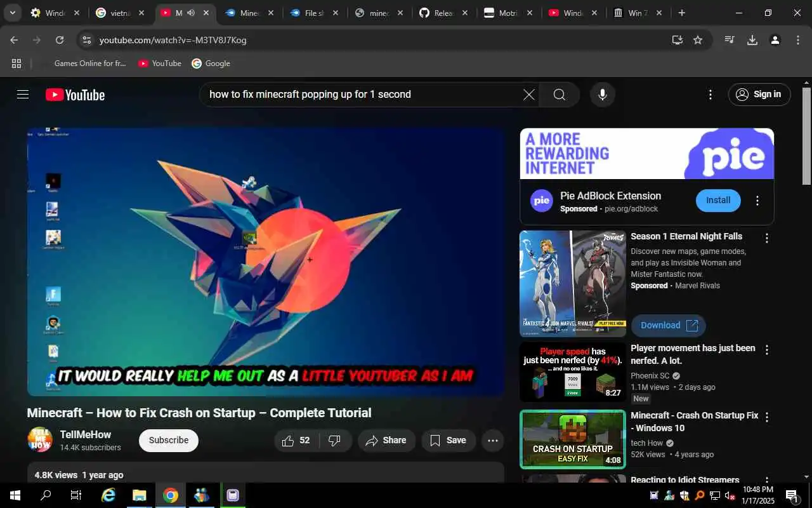Screen dimensions: 812x508
Task: Open Internet Explorer from taskbar
Action: point(108,495)
